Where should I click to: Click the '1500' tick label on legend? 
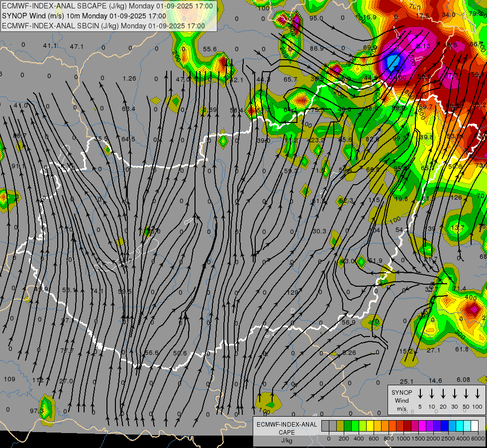(x=418, y=439)
